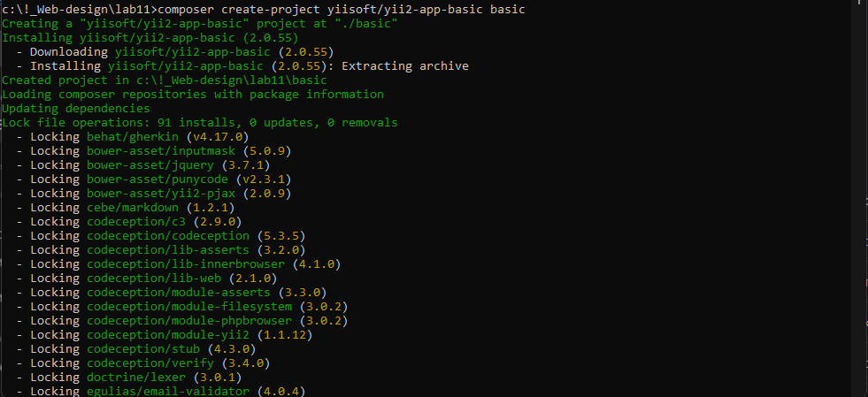This screenshot has width=868, height=397.
Task: Click the 'bower-asset/yii2-pjax' package name
Action: 161,194
